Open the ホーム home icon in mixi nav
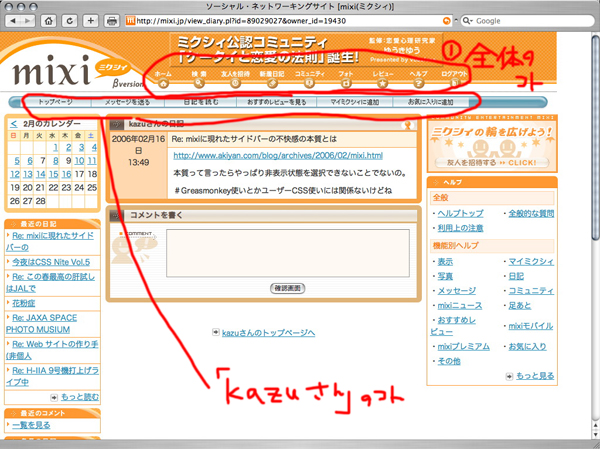600x449 pixels. coord(163,83)
